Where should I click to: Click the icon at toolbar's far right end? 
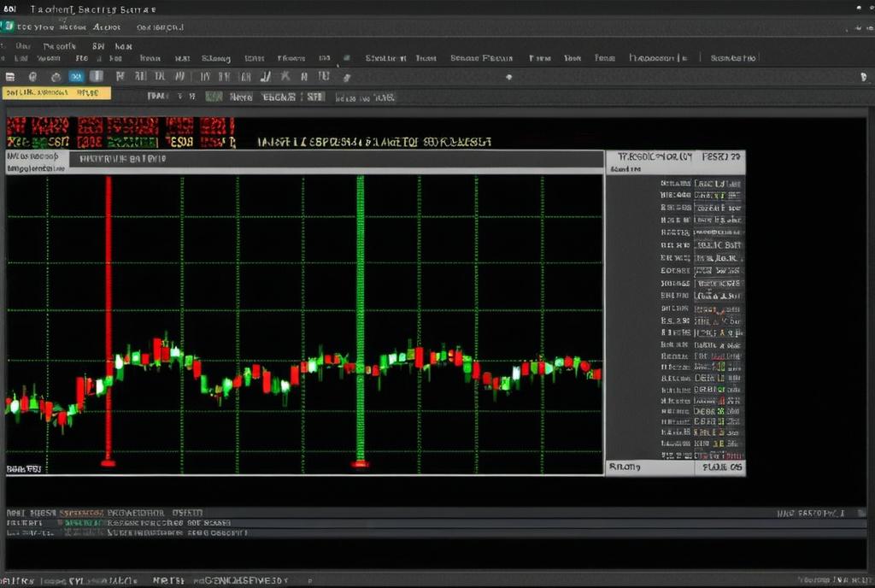click(864, 77)
